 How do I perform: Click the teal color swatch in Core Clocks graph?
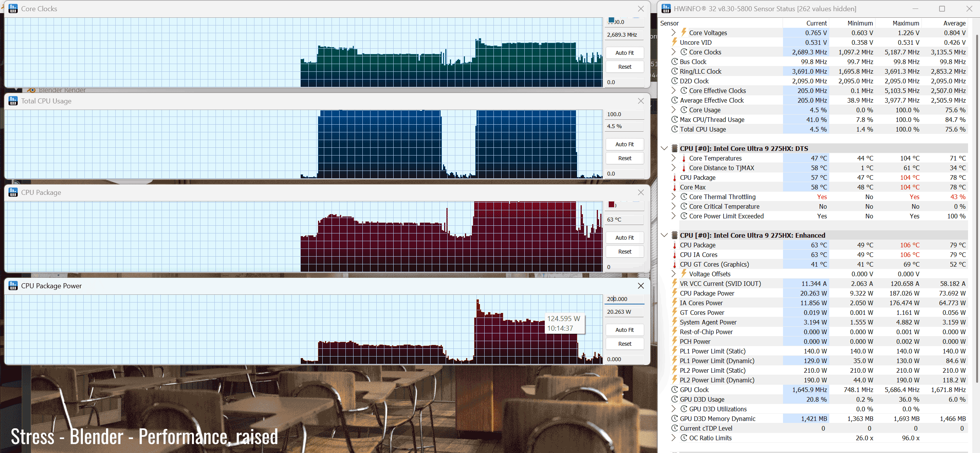[611, 20]
